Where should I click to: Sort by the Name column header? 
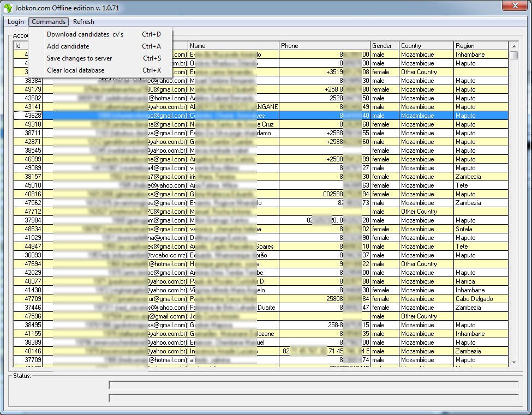coord(234,46)
